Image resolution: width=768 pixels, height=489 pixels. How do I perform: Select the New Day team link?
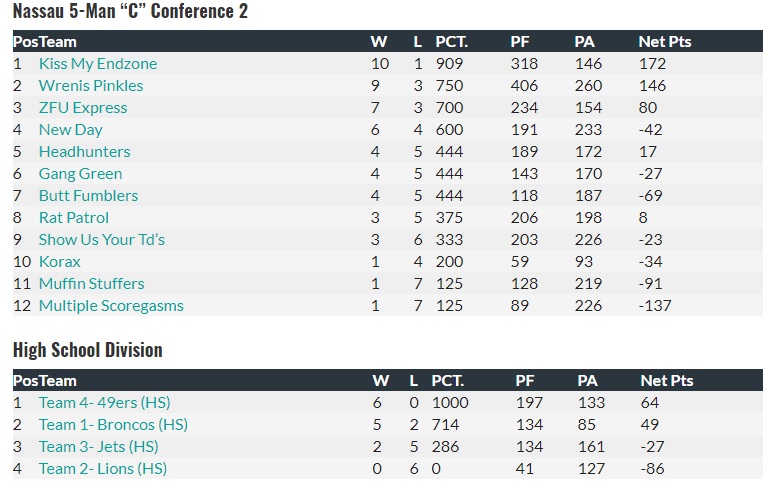(70, 130)
